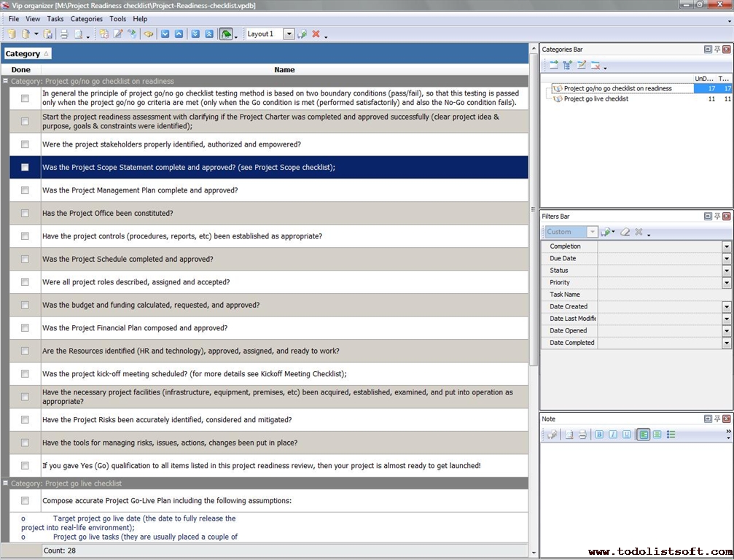Expand the Priority filter dropdown
Viewport: 734px width, 560px height.
[x=726, y=282]
